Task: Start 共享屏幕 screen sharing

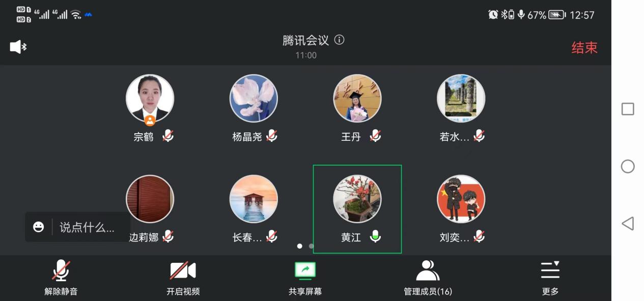Action: coord(305,278)
